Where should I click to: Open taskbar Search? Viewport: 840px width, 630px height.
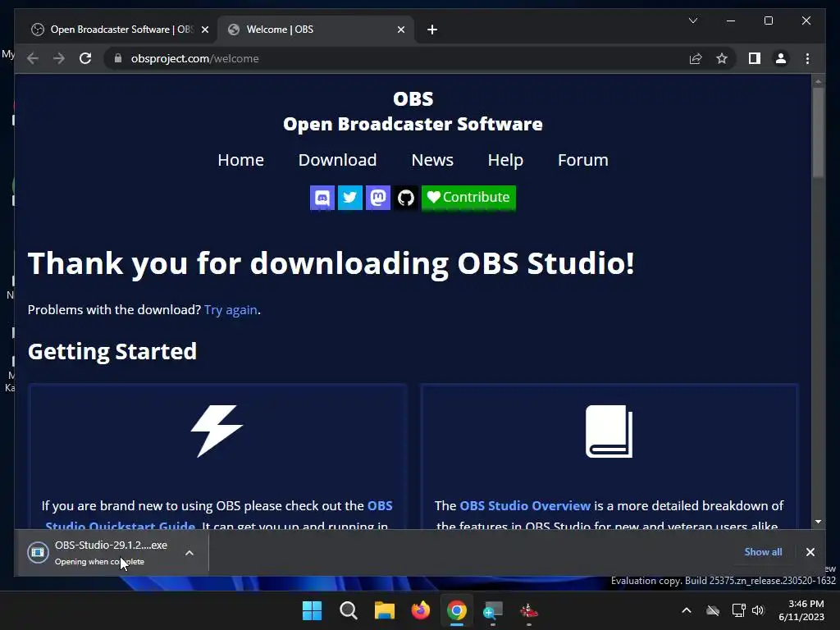coord(348,610)
